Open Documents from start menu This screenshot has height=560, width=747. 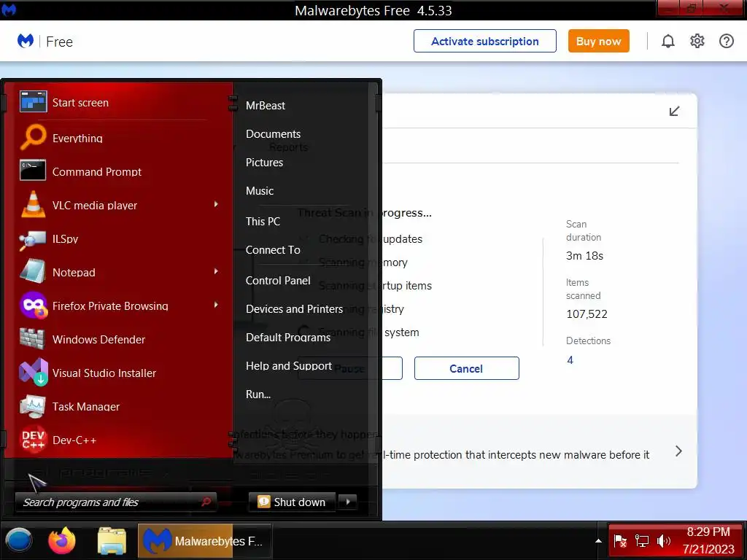pos(273,134)
